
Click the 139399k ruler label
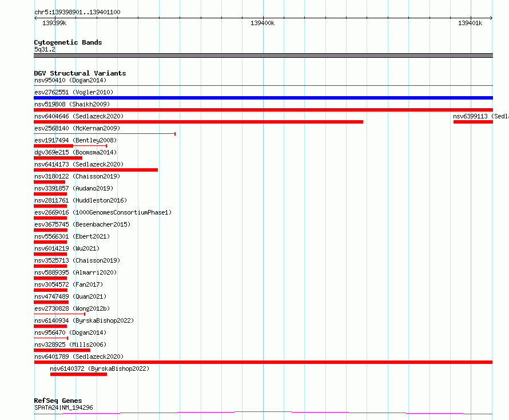[54, 23]
